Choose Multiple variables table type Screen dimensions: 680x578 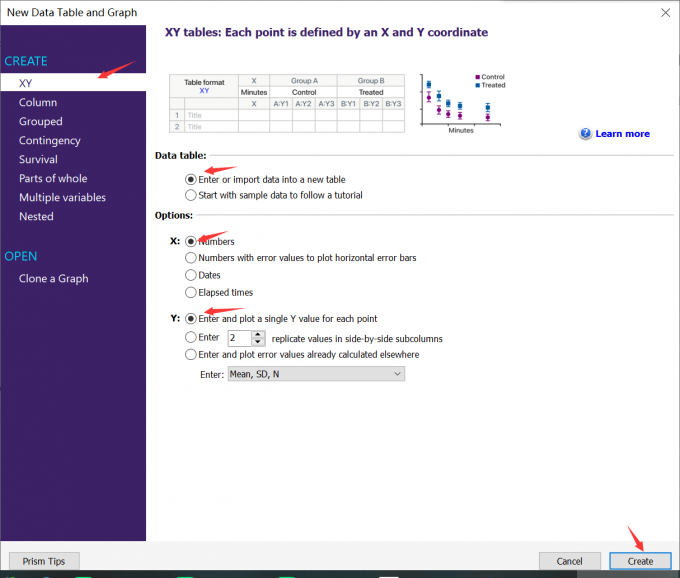tap(62, 197)
